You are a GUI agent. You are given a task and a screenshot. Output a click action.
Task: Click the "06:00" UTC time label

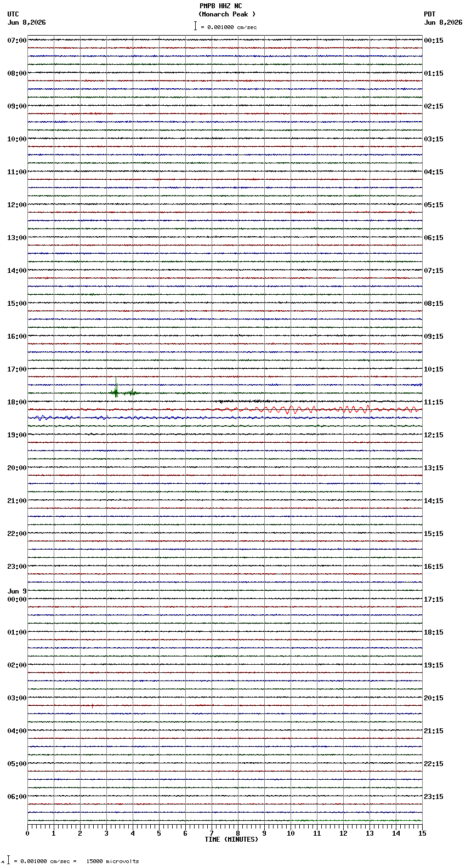tap(17, 797)
